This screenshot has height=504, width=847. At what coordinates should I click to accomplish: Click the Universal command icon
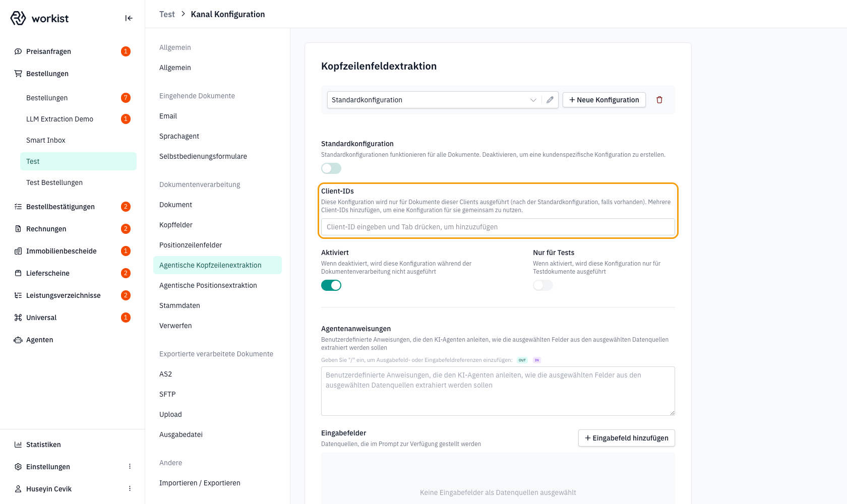18,318
